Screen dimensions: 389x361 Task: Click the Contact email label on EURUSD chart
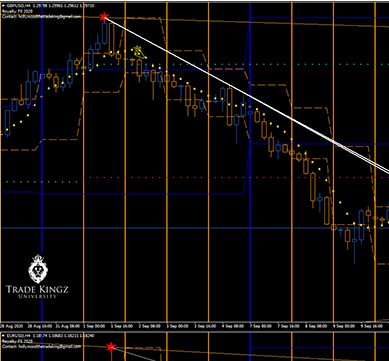(x=41, y=346)
